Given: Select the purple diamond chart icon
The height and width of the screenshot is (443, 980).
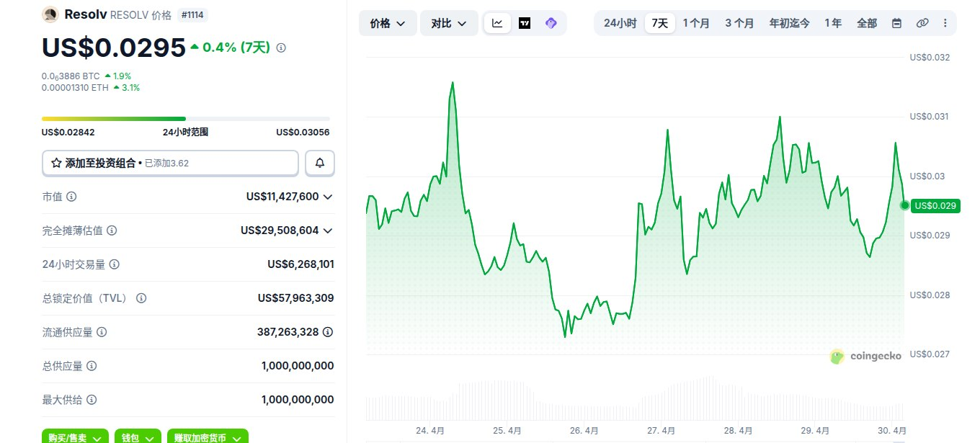Looking at the screenshot, I should pyautogui.click(x=551, y=23).
